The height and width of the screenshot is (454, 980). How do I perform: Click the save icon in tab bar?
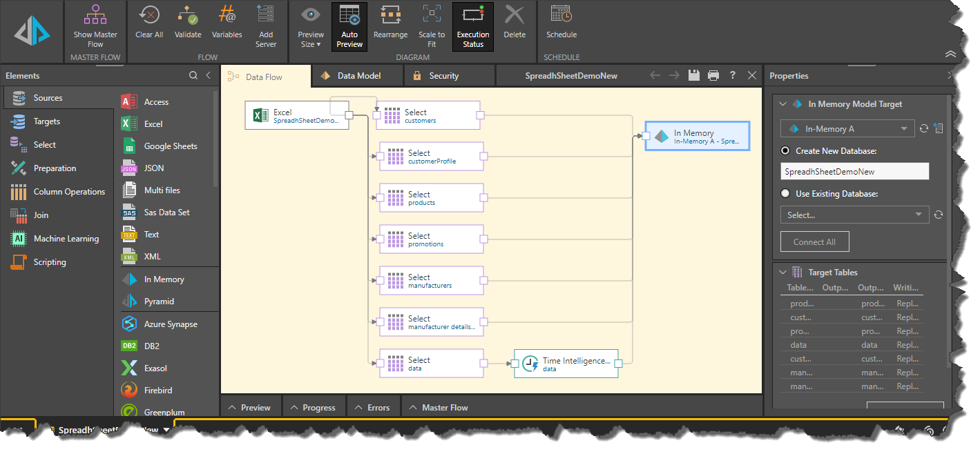(695, 76)
